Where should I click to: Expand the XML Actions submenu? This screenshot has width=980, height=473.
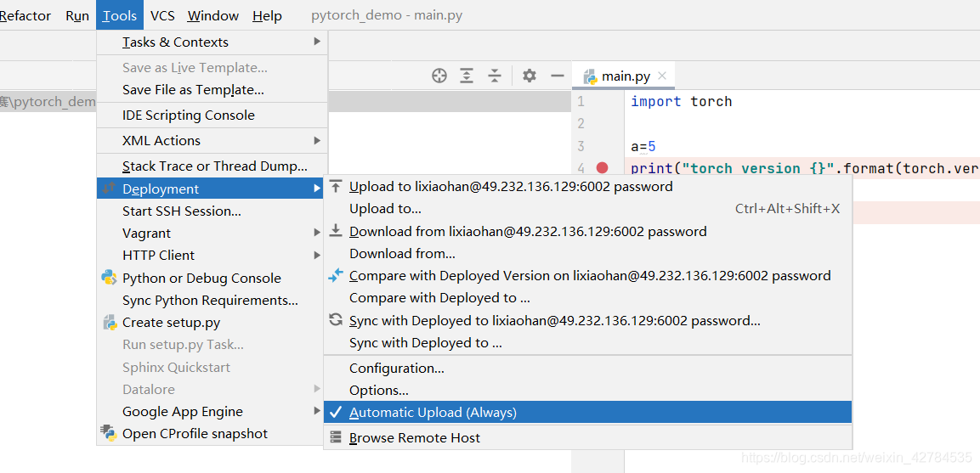tap(212, 141)
